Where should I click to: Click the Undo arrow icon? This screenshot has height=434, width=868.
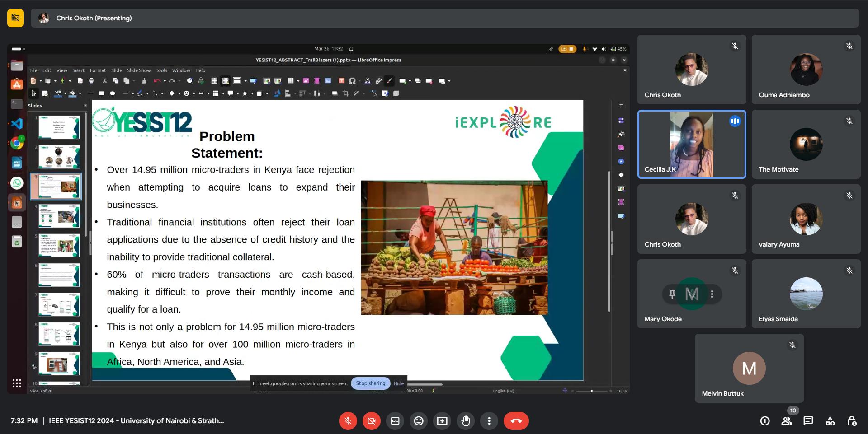point(157,81)
